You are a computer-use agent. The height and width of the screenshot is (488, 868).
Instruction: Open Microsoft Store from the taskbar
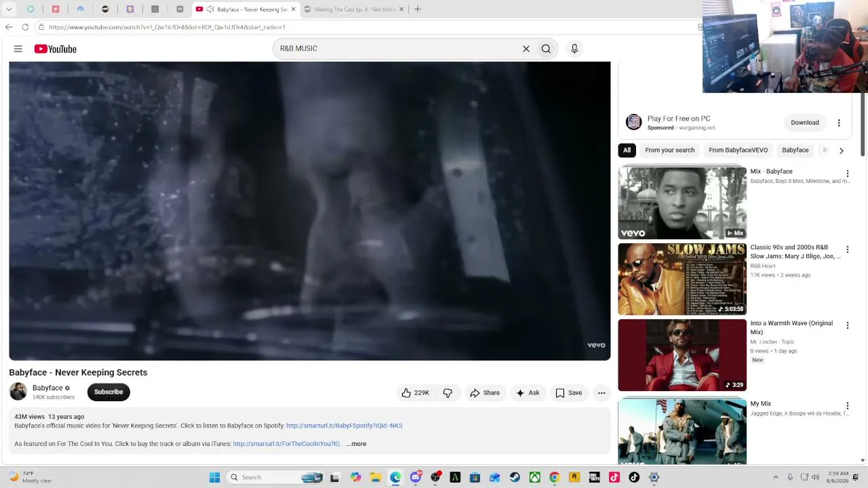coord(475,477)
